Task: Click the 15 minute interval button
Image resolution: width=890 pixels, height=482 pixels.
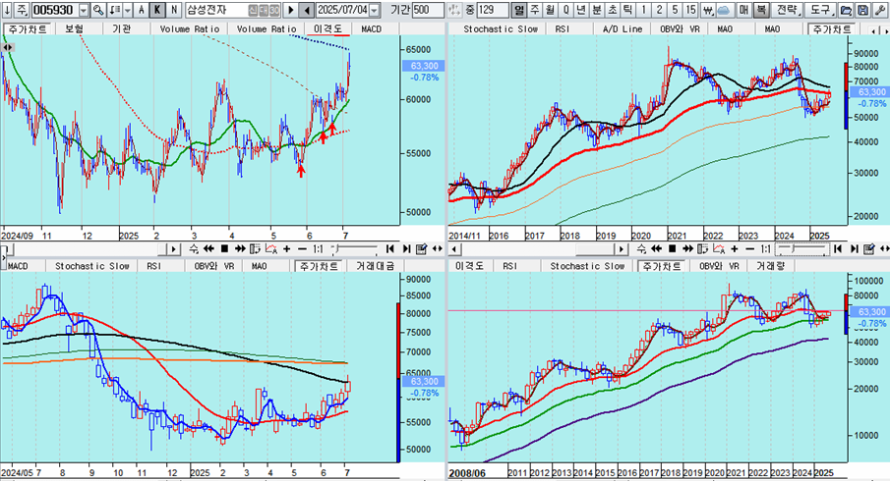Action: (691, 9)
